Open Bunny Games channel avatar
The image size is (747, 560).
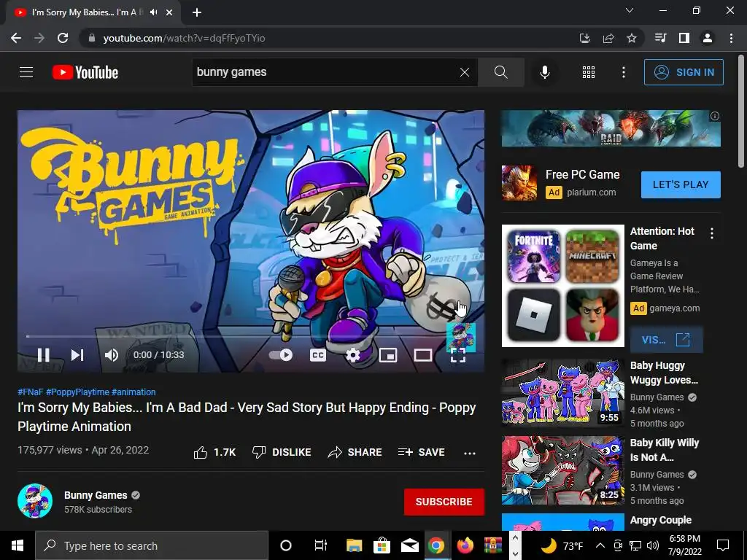click(35, 501)
